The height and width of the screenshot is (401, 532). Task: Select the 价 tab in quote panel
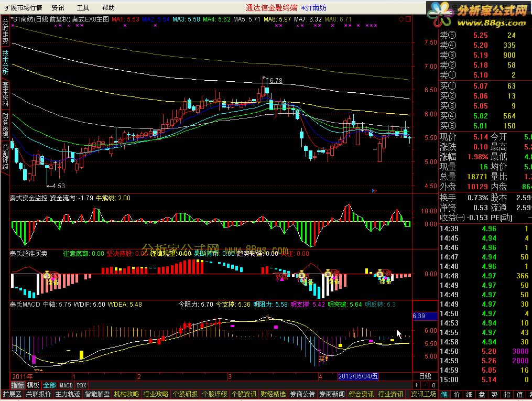click(457, 394)
